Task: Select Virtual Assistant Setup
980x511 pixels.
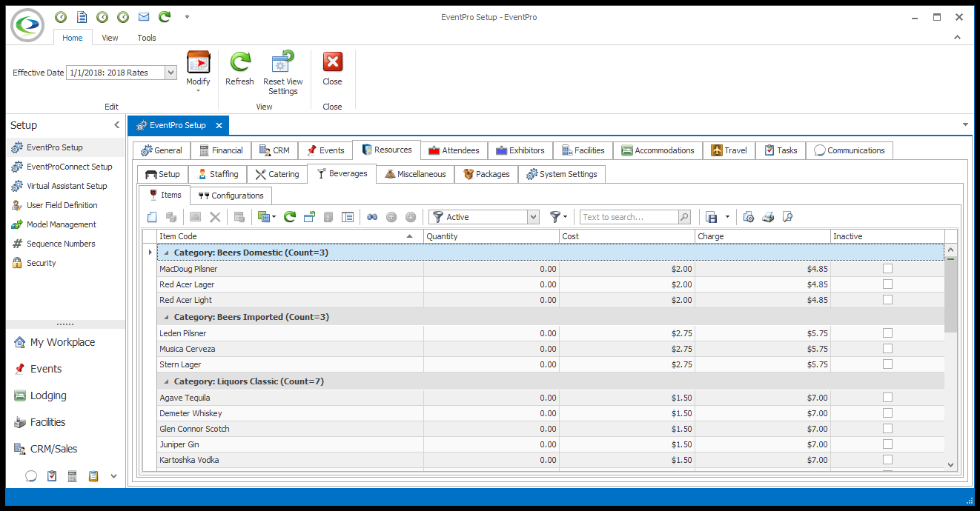Action: (x=67, y=186)
